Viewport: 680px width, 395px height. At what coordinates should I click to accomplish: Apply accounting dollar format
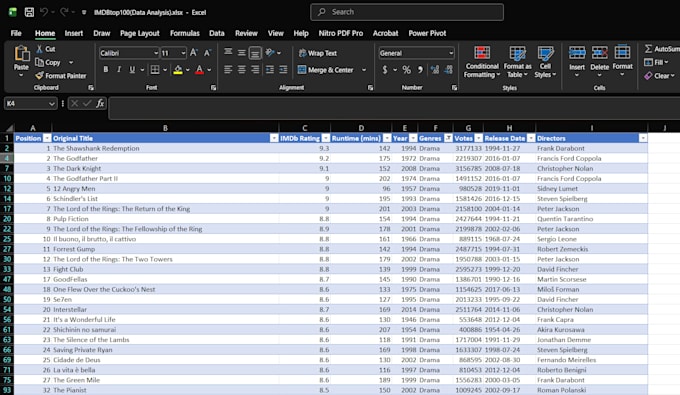click(385, 69)
